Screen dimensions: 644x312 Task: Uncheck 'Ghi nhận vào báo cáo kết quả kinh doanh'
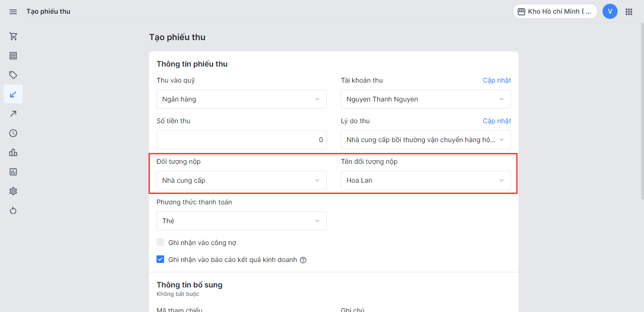point(160,260)
